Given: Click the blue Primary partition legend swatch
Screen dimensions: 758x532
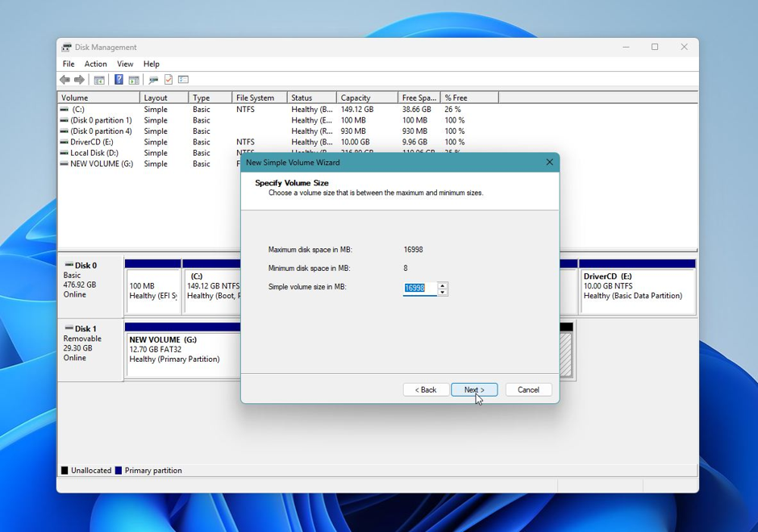Looking at the screenshot, I should (x=119, y=471).
